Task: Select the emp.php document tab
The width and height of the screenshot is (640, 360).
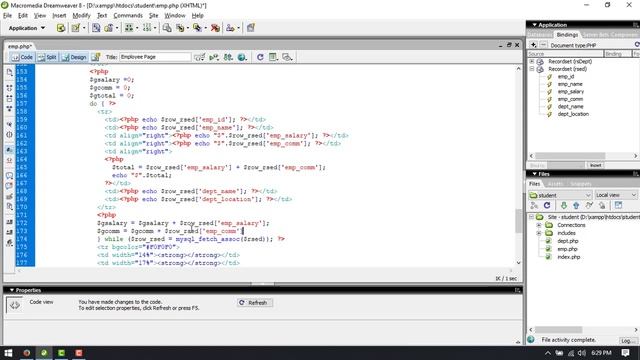Action: 20,47
